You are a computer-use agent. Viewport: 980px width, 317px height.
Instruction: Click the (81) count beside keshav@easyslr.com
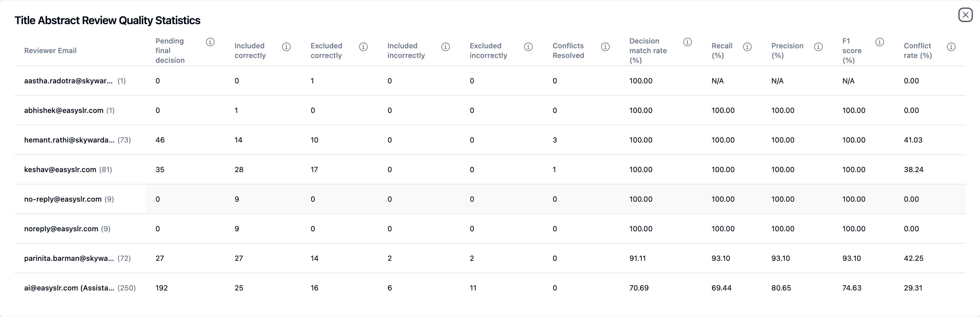[x=105, y=170]
